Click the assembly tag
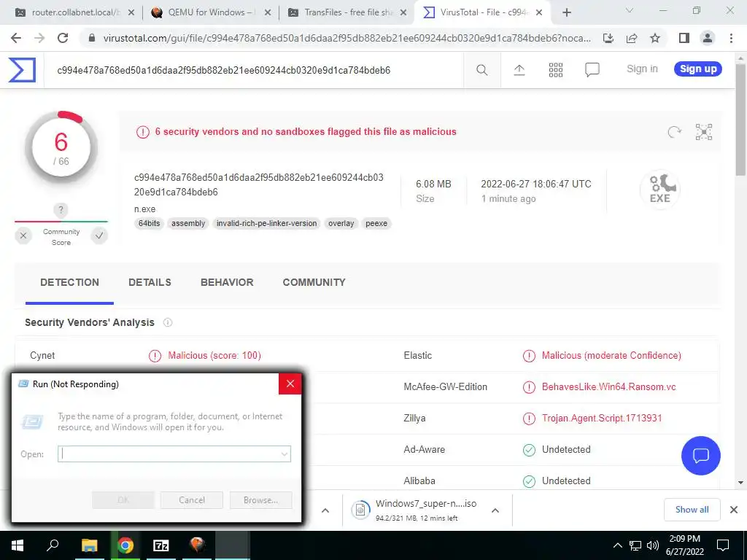Viewport: 747px width, 560px height. 188,223
